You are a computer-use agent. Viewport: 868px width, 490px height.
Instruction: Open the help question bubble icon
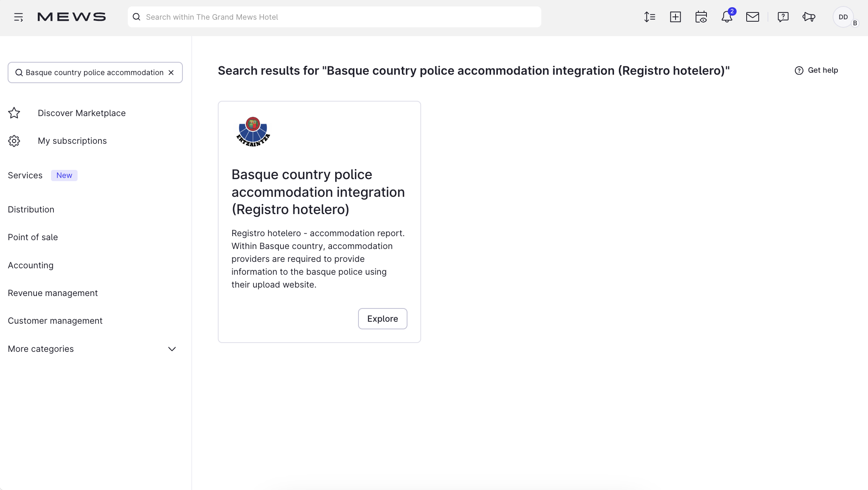pos(783,17)
